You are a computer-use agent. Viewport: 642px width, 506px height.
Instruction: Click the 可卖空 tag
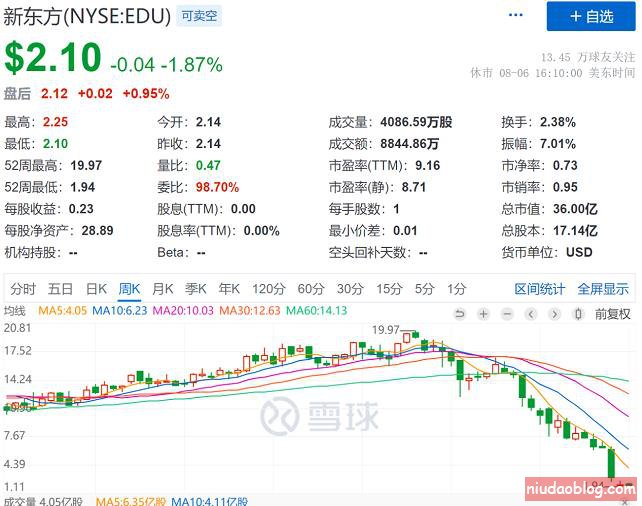click(x=199, y=16)
